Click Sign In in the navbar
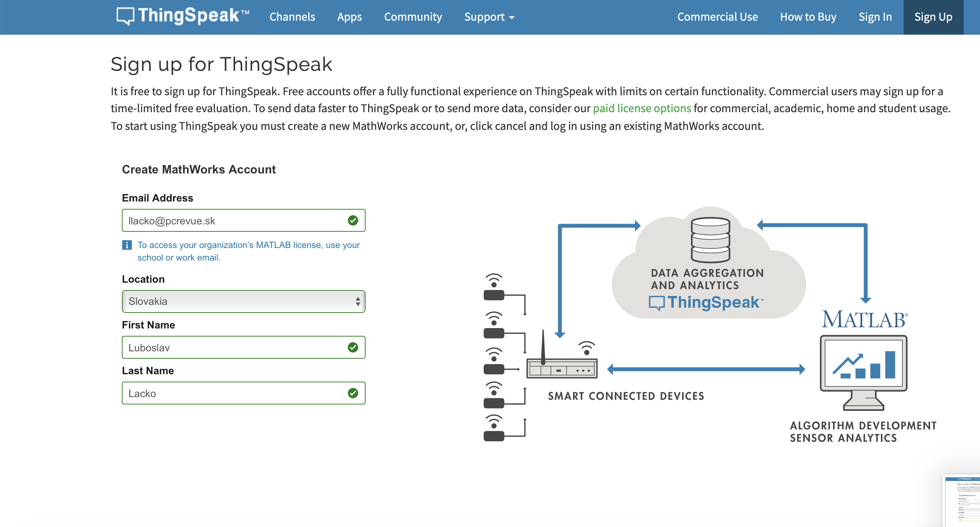The width and height of the screenshot is (980, 527). (x=875, y=17)
